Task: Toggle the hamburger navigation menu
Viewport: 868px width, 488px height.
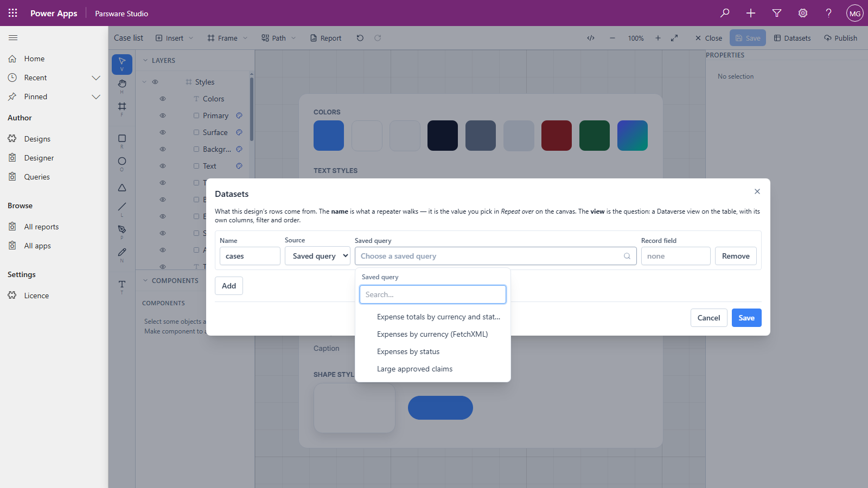Action: (13, 38)
